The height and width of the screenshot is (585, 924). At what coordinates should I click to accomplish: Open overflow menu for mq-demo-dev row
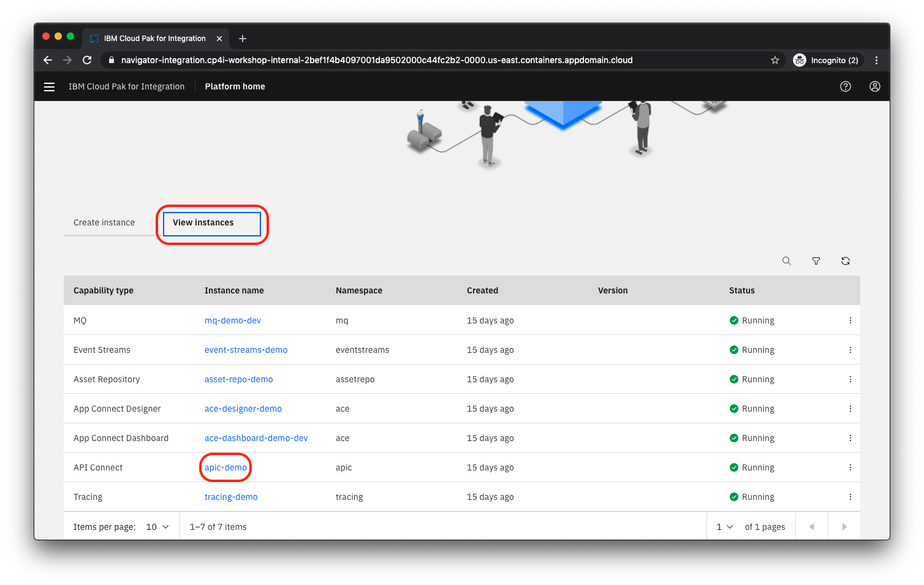pos(850,320)
